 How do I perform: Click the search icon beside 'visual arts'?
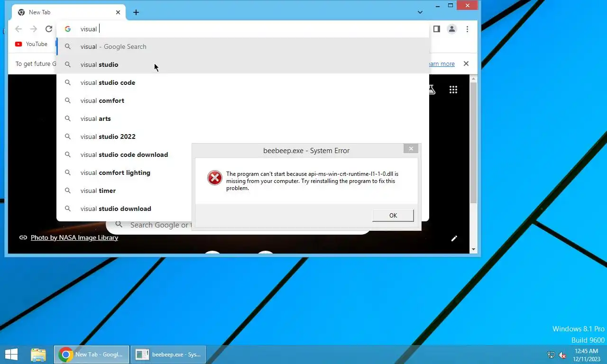point(68,118)
